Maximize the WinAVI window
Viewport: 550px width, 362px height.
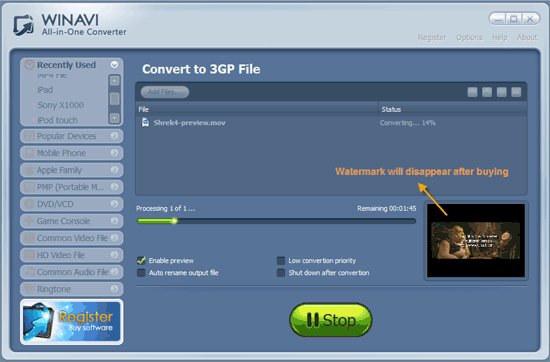[514, 19]
